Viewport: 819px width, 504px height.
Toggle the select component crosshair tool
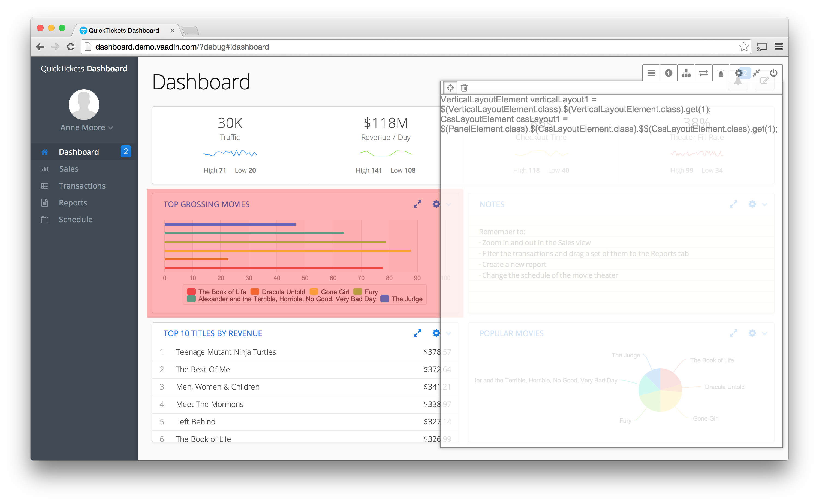(x=450, y=88)
